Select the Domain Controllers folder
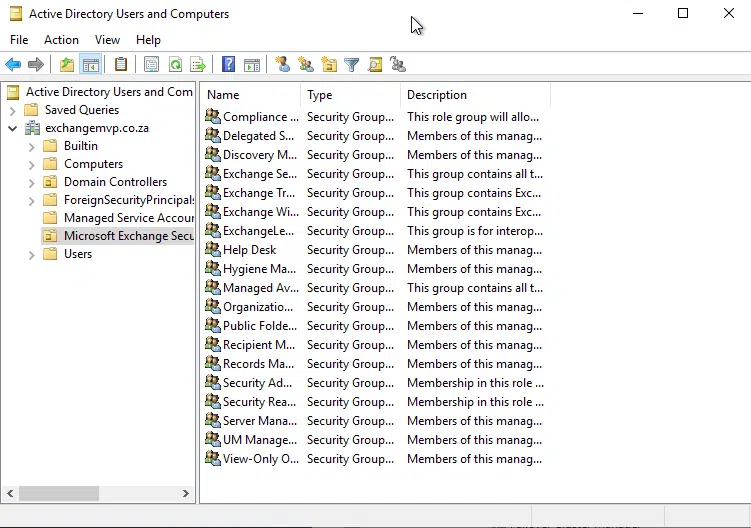751x528 pixels. [115, 182]
